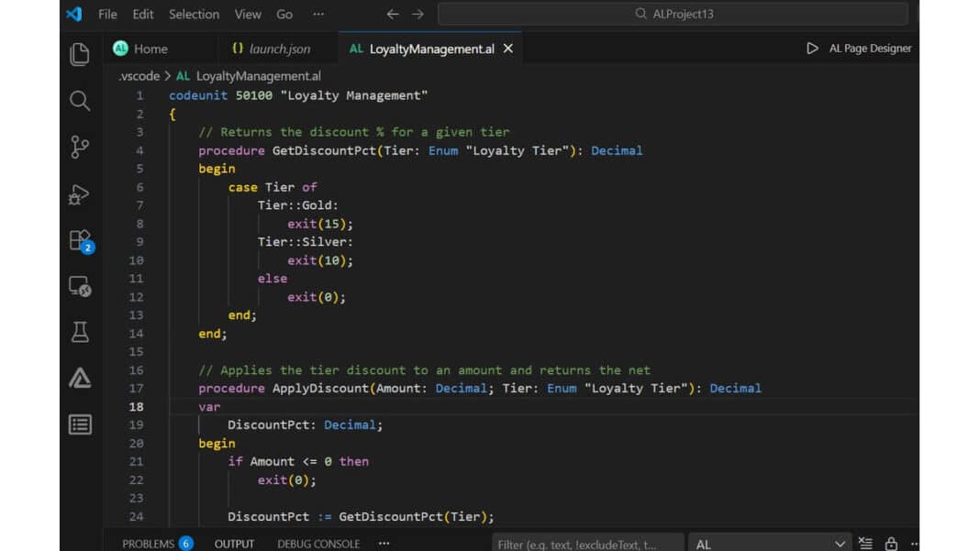Open the Remote Explorer view

(x=80, y=287)
